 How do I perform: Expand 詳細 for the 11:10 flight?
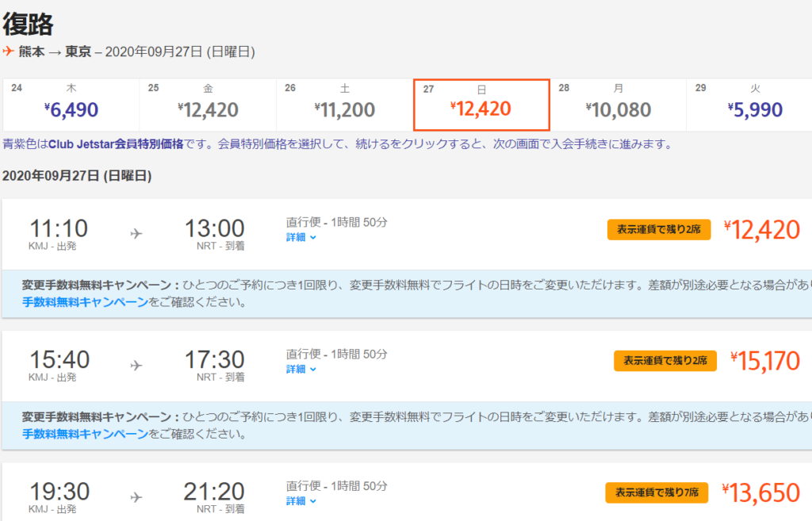pos(301,236)
